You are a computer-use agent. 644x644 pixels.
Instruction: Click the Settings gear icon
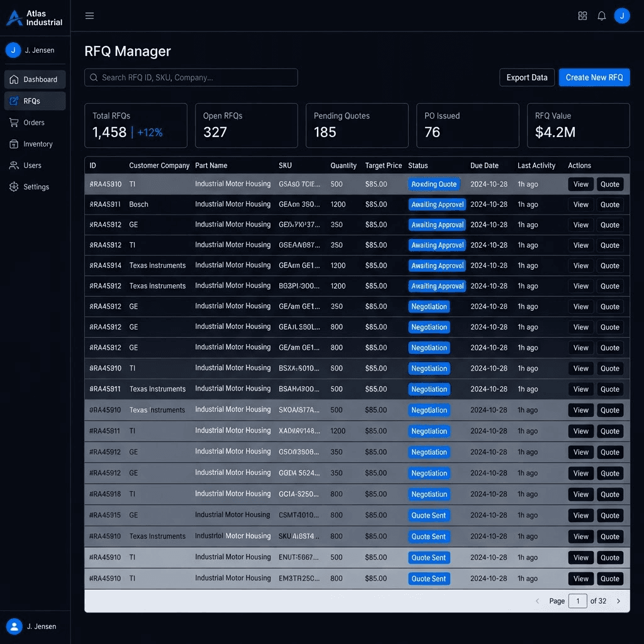point(14,187)
